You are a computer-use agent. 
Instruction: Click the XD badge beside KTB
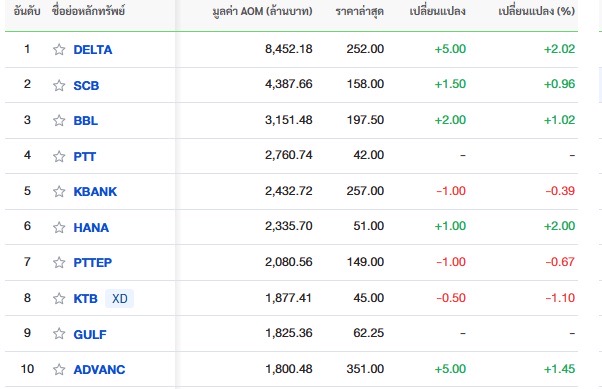click(x=119, y=298)
